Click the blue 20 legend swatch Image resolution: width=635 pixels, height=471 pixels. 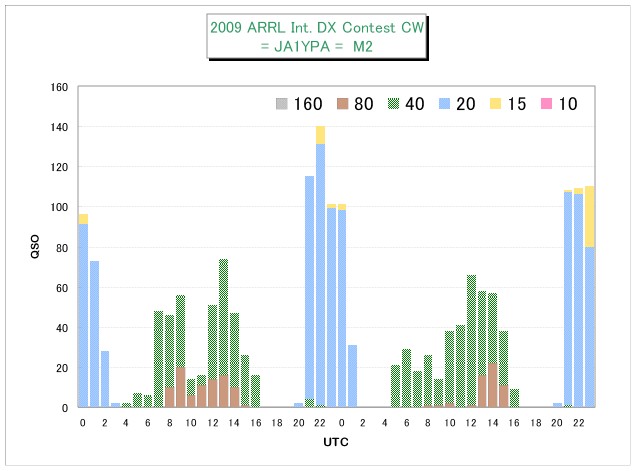point(444,104)
